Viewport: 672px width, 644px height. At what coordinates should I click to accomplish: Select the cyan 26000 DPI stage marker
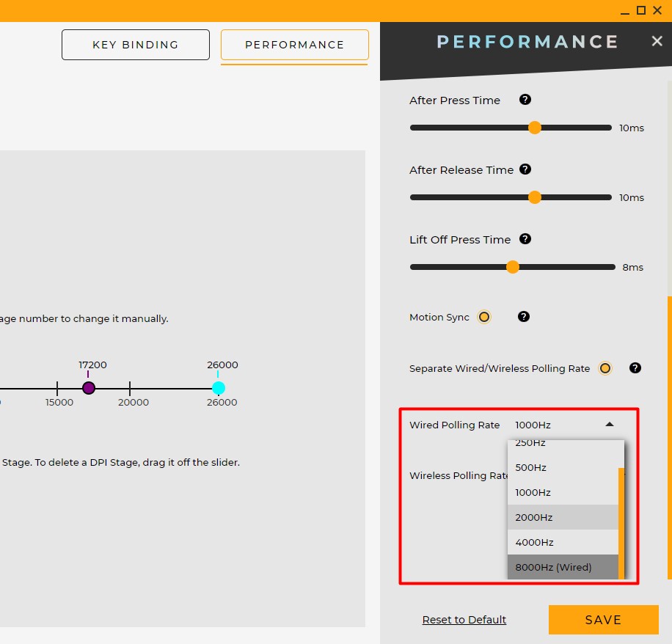218,388
